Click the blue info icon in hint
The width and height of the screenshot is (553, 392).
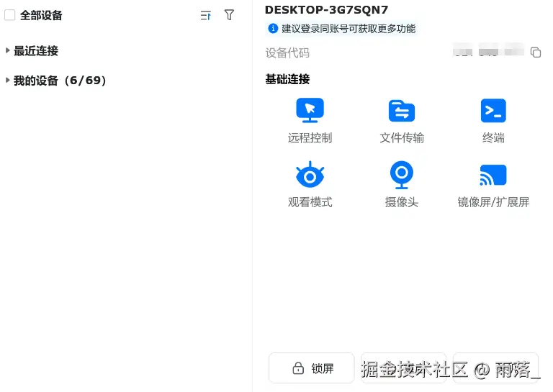coord(273,28)
